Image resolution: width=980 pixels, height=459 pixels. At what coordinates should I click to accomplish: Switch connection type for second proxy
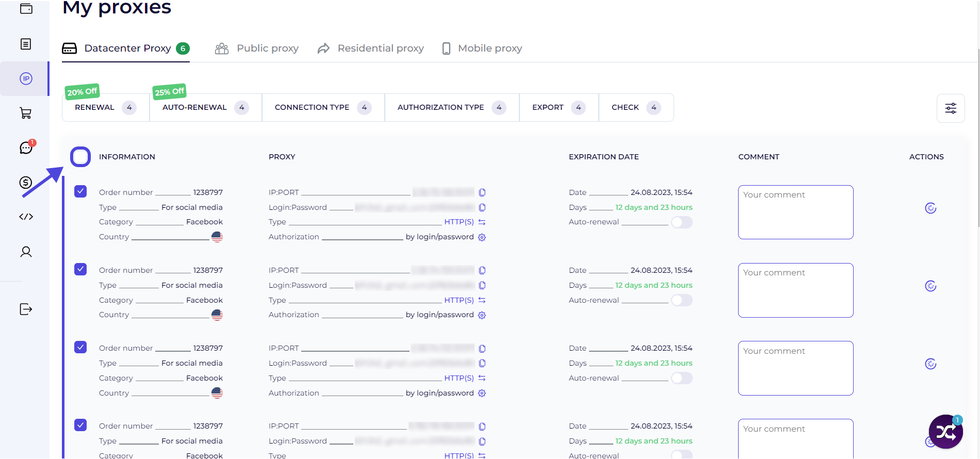click(x=482, y=300)
